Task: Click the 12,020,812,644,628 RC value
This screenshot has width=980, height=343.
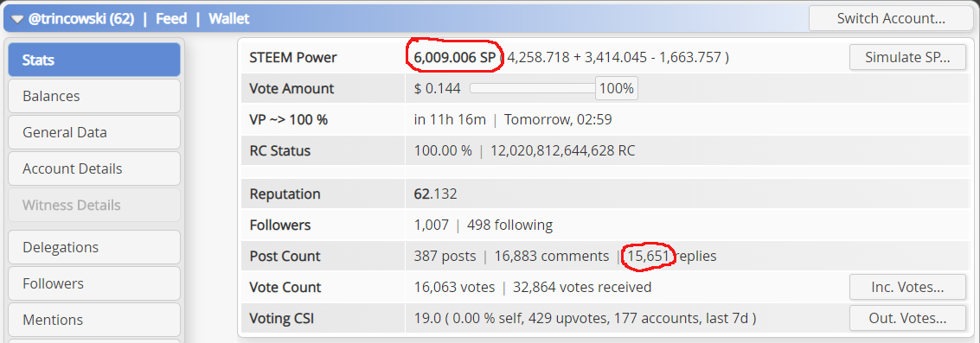Action: [563, 150]
